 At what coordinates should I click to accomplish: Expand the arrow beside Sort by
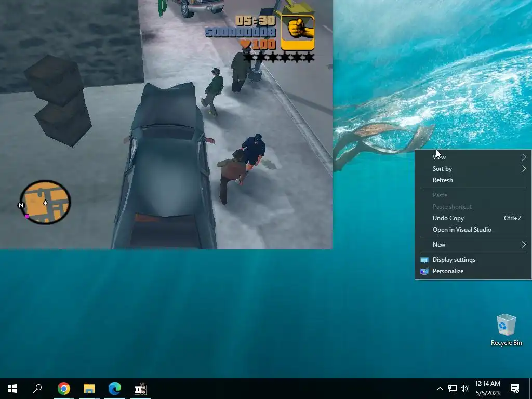(524, 169)
